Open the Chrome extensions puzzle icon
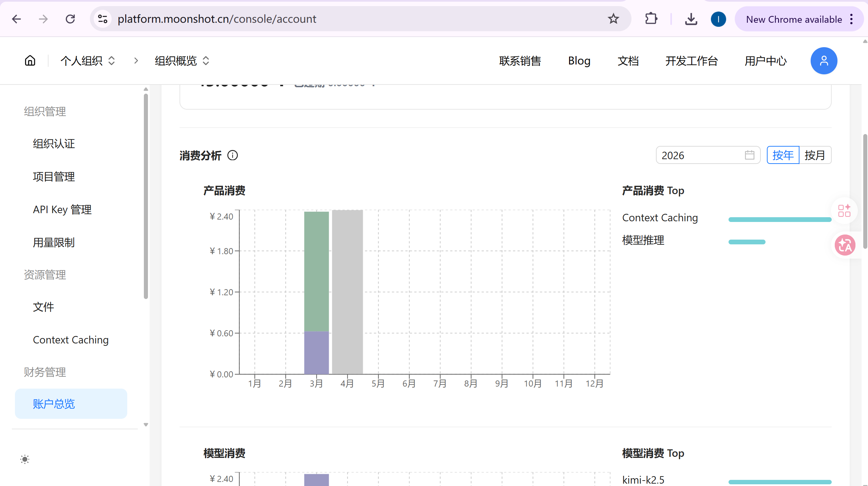This screenshot has height=486, width=868. pos(651,19)
